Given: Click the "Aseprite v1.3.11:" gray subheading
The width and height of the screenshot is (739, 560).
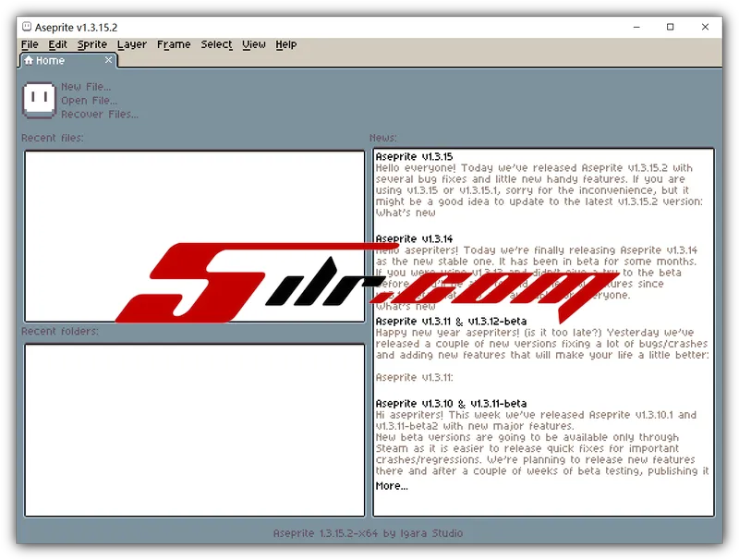Looking at the screenshot, I should [414, 378].
